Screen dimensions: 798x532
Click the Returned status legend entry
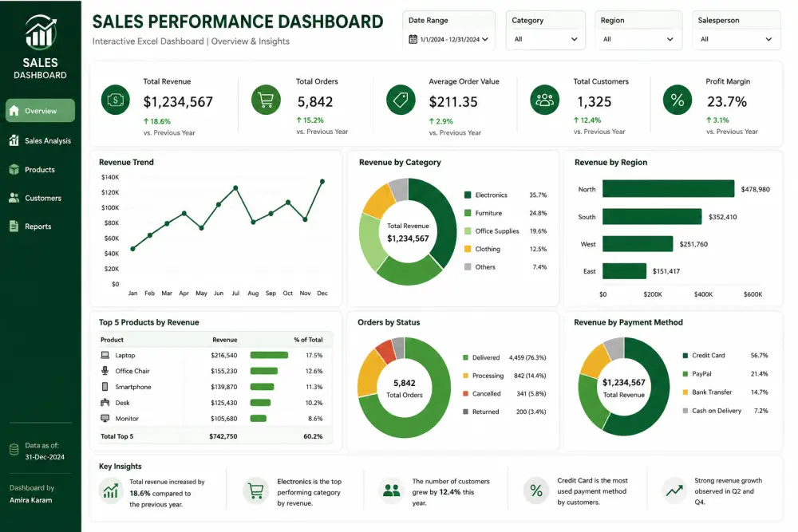[x=504, y=412]
